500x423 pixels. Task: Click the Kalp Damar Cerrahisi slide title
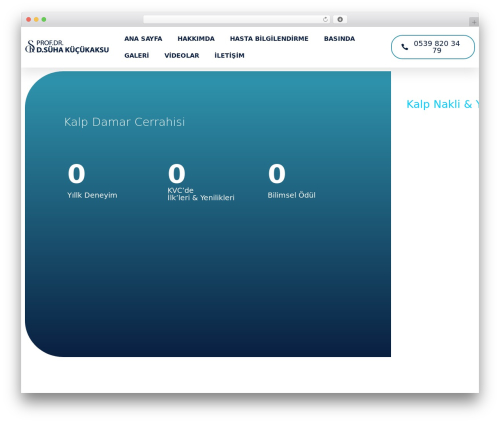pos(124,122)
